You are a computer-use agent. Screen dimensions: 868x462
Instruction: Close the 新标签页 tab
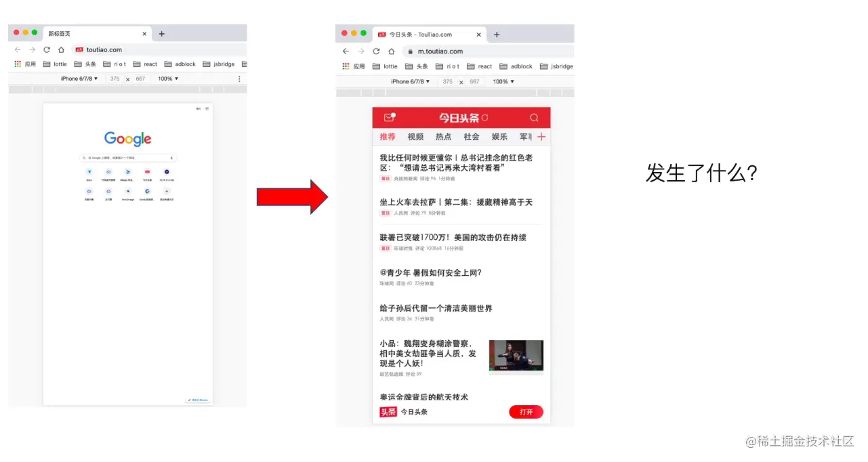[x=144, y=34]
